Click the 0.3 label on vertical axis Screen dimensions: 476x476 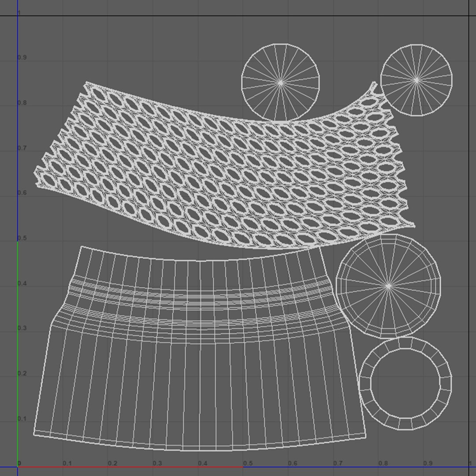[x=22, y=328]
